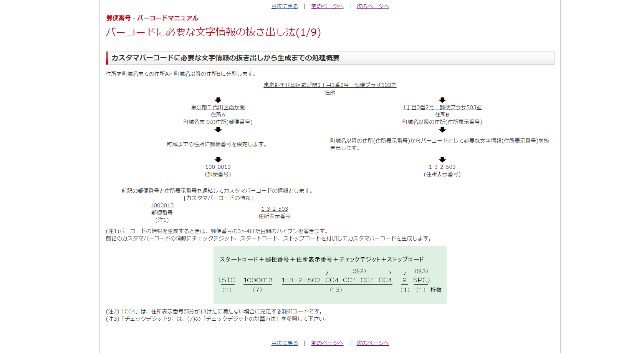Click the down arrow above 住所A
The image size is (644, 353).
218,100
